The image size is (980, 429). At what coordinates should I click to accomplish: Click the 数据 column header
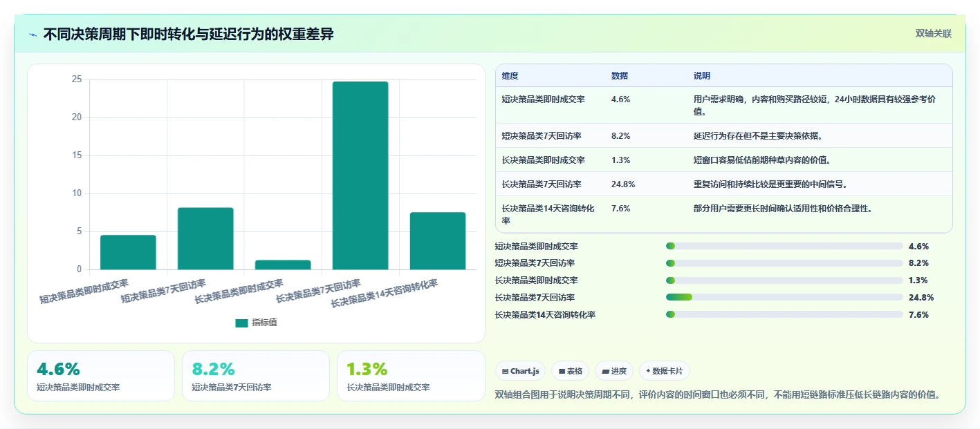click(x=620, y=76)
